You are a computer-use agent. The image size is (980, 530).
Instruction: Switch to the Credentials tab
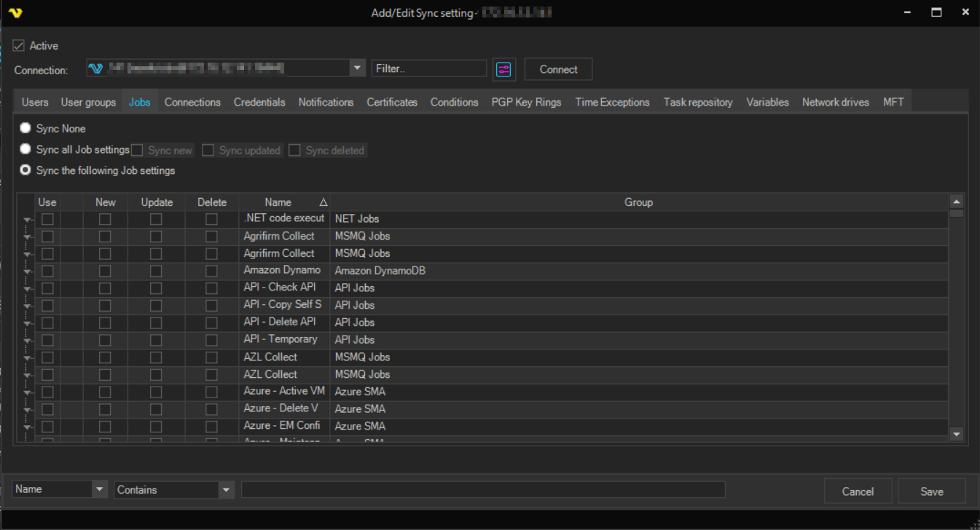259,103
